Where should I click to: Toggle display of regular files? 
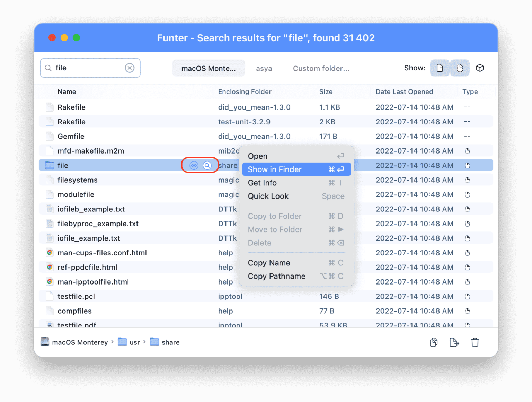[440, 68]
